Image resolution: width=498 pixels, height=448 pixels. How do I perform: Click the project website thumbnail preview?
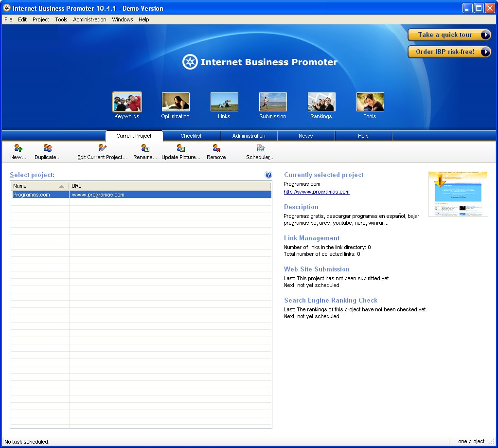click(458, 194)
